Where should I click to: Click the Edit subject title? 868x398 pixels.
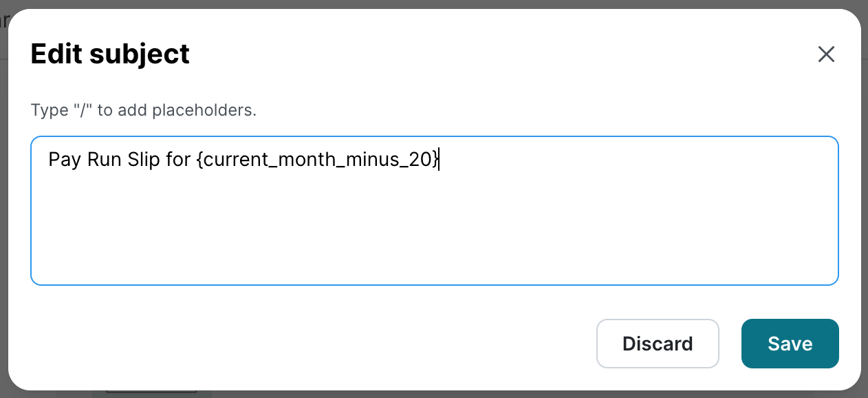[x=109, y=54]
